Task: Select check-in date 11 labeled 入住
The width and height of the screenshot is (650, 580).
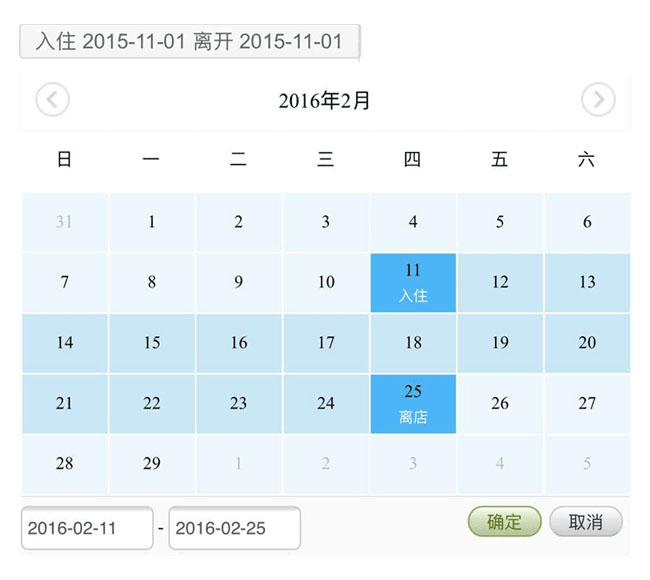Action: pyautogui.click(x=413, y=283)
